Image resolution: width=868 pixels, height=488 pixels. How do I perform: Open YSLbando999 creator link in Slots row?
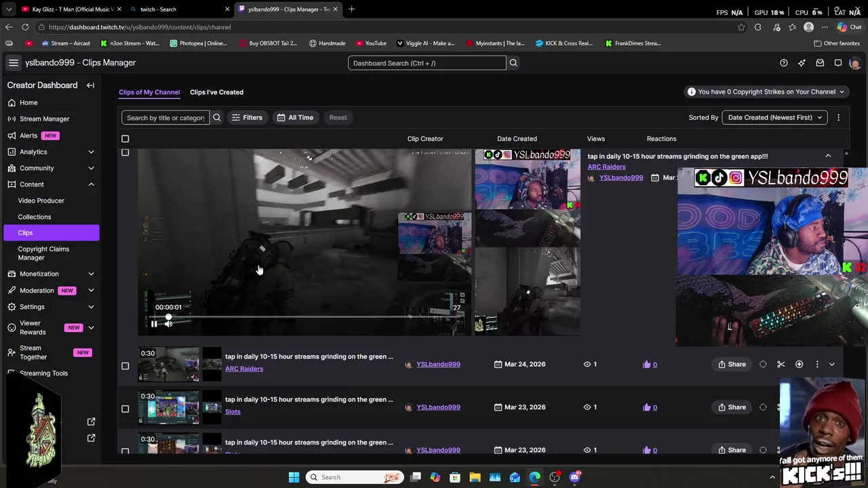click(x=438, y=407)
